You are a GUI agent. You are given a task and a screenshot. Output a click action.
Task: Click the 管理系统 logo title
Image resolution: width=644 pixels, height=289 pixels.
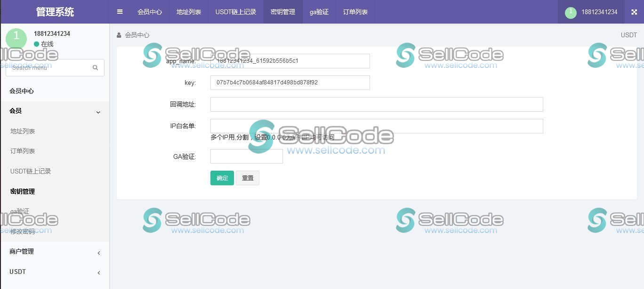55,12
